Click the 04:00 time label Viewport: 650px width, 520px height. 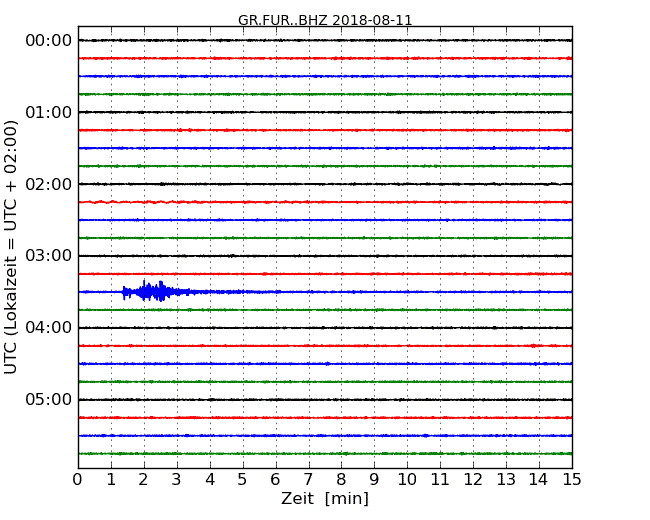(49, 328)
